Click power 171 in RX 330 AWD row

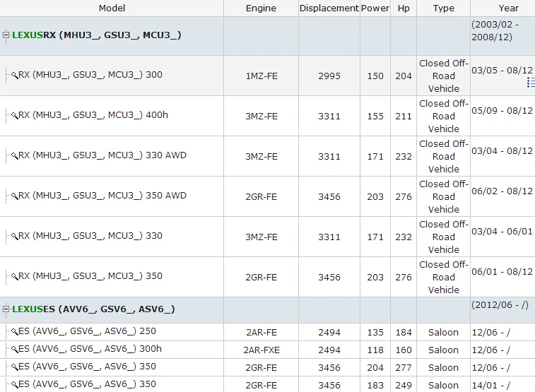(375, 157)
